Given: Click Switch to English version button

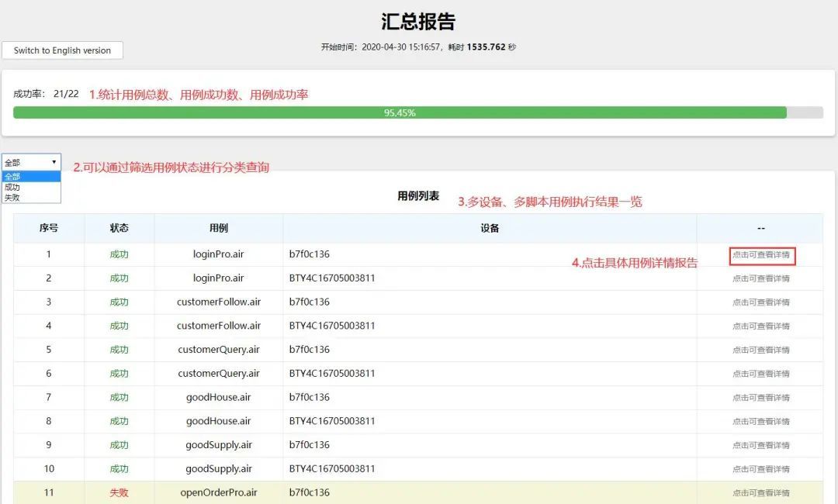Looking at the screenshot, I should pyautogui.click(x=62, y=50).
